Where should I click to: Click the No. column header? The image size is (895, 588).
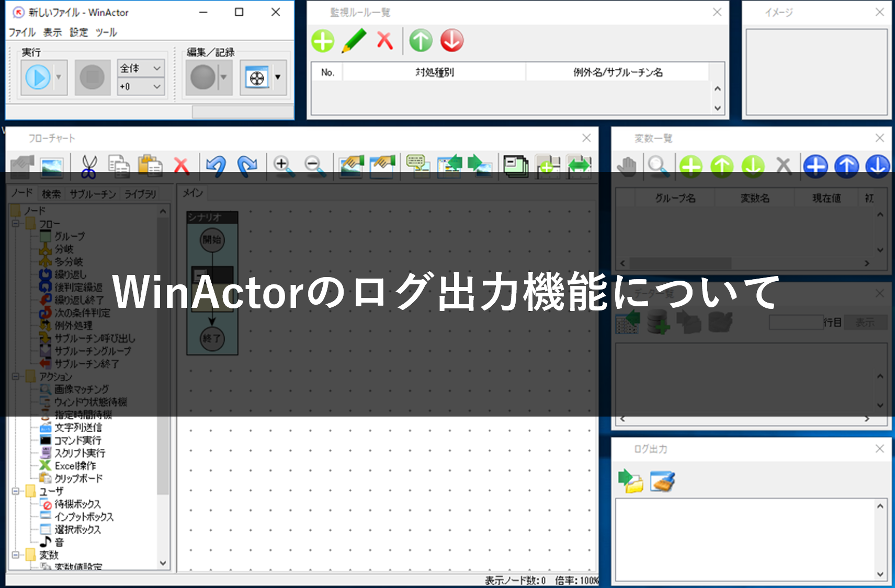pyautogui.click(x=327, y=72)
